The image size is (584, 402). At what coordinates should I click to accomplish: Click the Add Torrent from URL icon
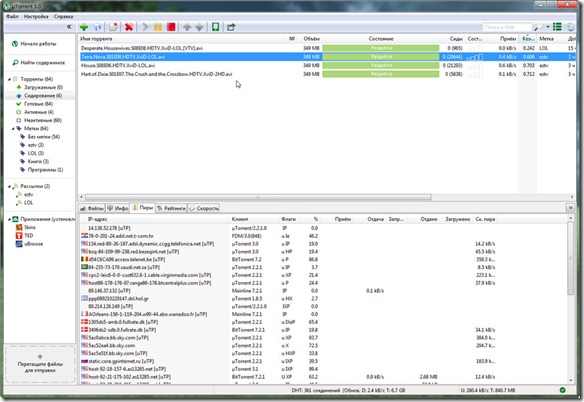pos(97,27)
